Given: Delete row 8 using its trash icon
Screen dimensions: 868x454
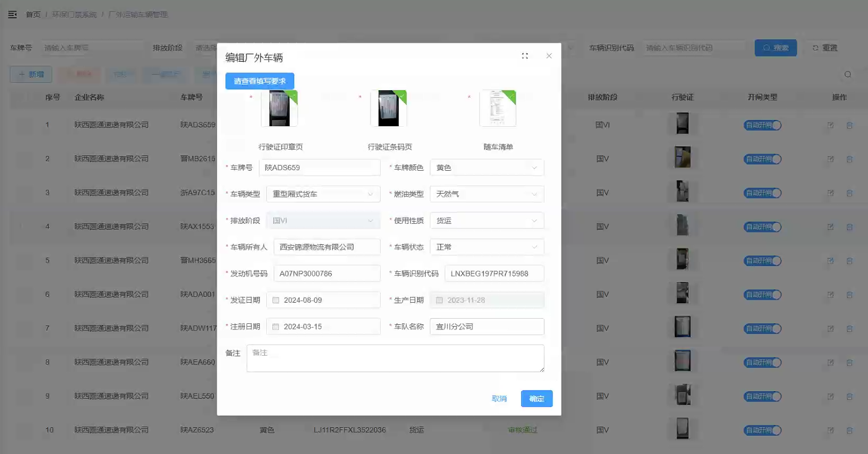Looking at the screenshot, I should coord(850,362).
